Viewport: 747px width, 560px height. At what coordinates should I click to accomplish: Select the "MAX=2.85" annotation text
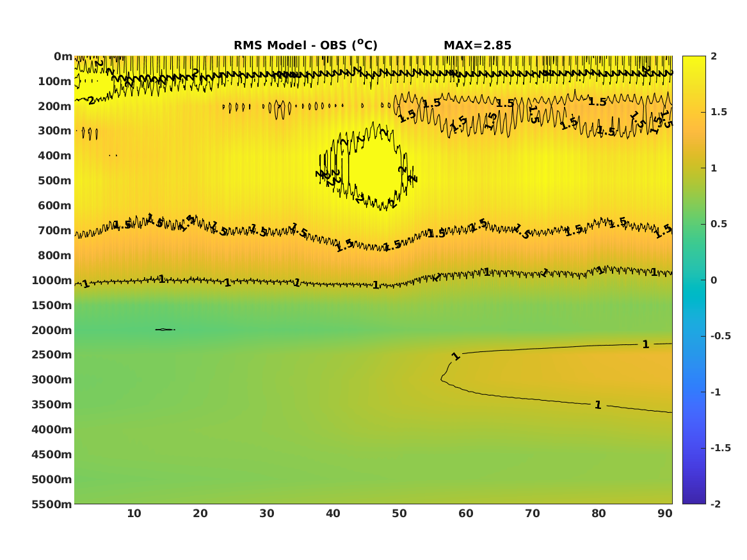pos(478,45)
